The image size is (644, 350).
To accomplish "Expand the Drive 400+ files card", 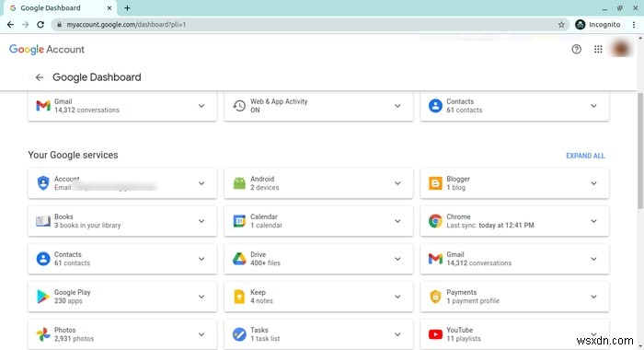I will click(x=397, y=259).
